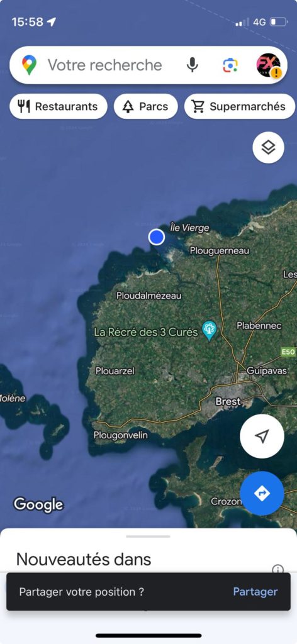Open the map layers button

click(268, 147)
